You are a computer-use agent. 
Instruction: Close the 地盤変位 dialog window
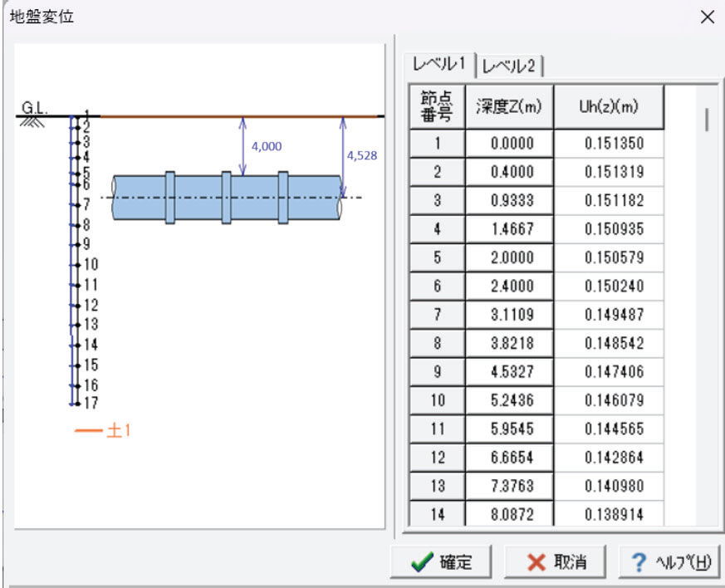point(707,17)
